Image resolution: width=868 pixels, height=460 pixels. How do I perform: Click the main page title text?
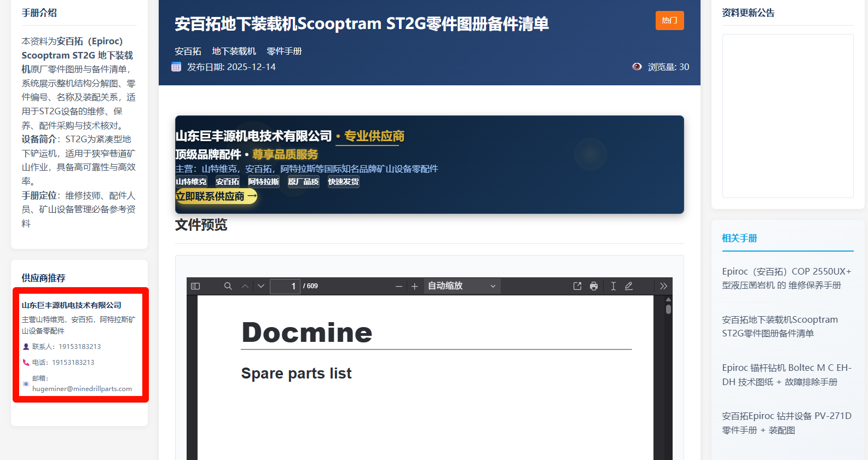point(362,24)
